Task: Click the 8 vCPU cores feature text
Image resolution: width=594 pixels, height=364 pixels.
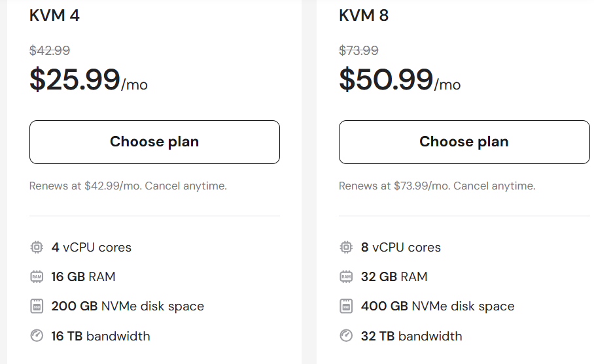Action: pos(401,248)
